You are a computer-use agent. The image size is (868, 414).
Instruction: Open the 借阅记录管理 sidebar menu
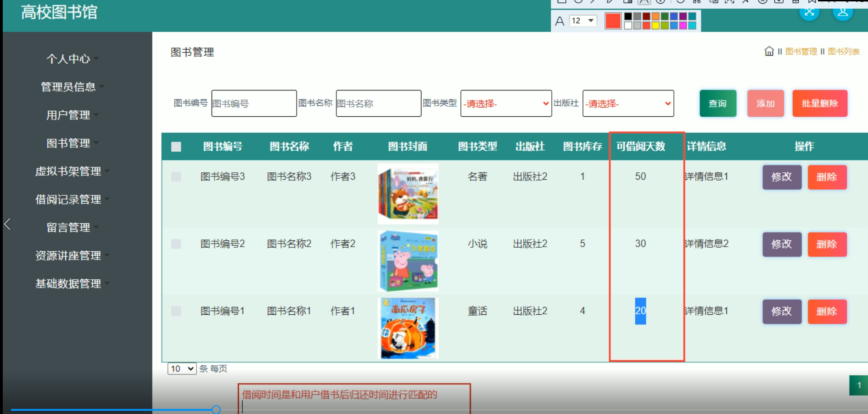(68, 200)
